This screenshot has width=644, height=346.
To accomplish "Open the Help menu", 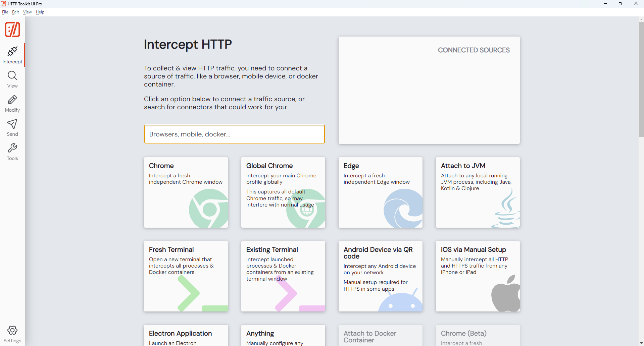I will coord(40,12).
